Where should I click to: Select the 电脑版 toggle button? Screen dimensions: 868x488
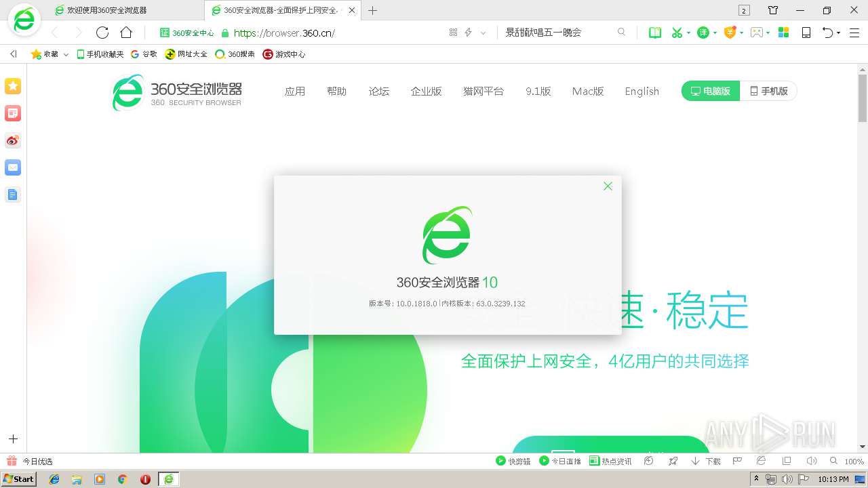[710, 91]
